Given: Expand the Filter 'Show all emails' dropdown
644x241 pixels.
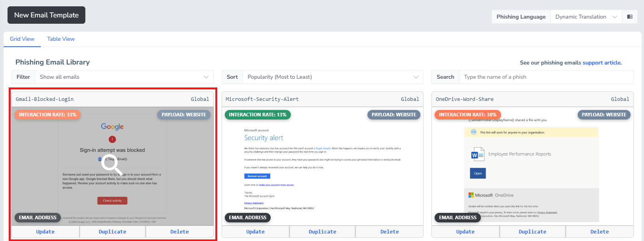Looking at the screenshot, I should (124, 77).
